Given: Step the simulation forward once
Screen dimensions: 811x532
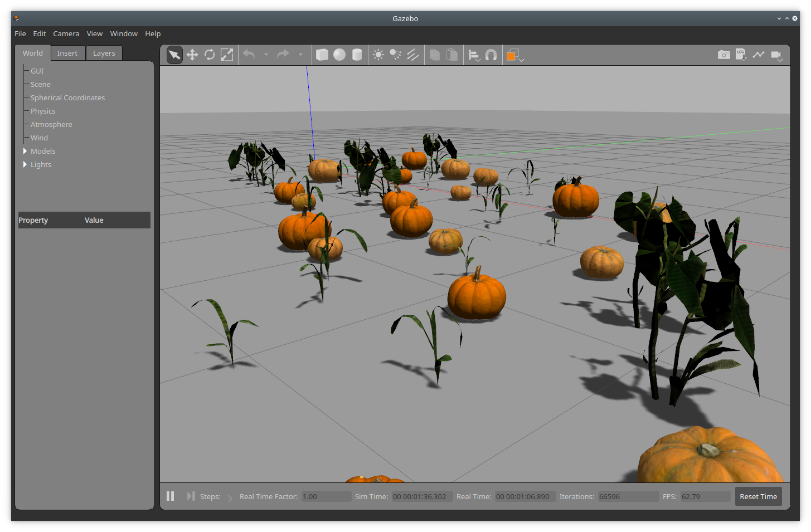Looking at the screenshot, I should click(x=191, y=496).
